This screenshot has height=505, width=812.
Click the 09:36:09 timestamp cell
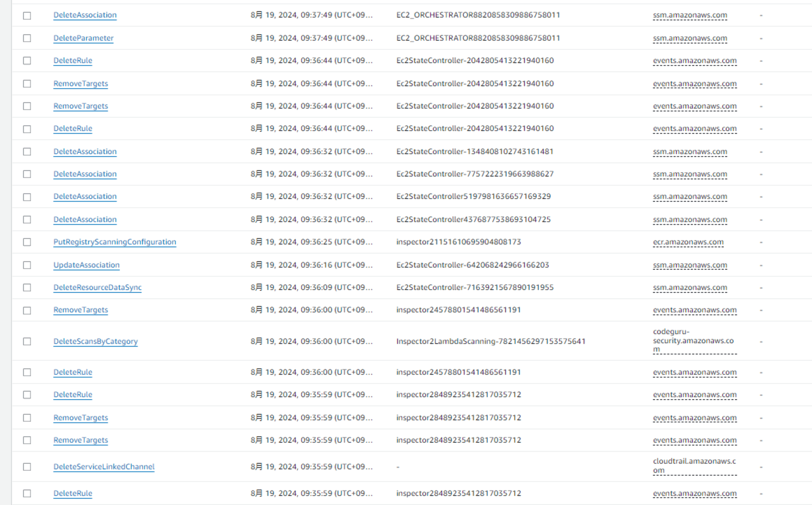click(311, 287)
